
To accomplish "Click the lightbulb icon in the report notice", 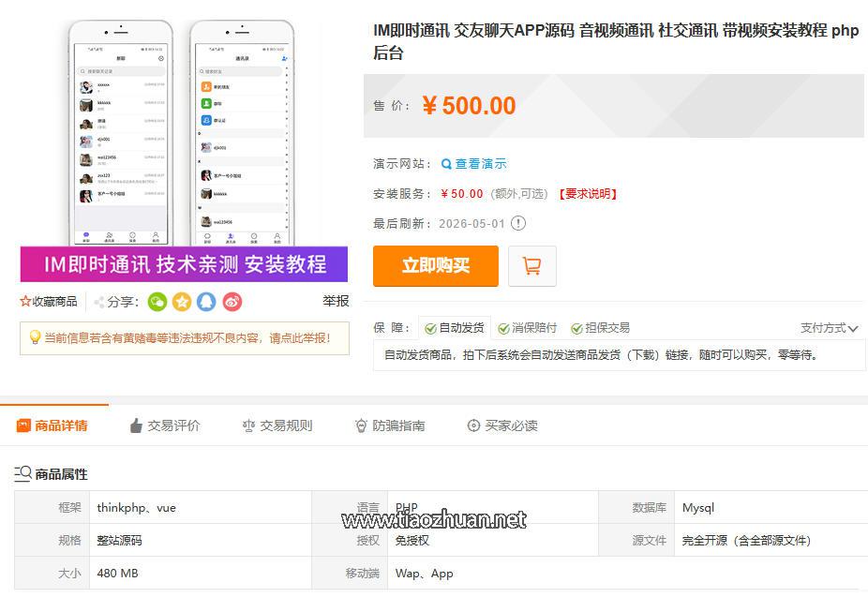I will pyautogui.click(x=35, y=337).
